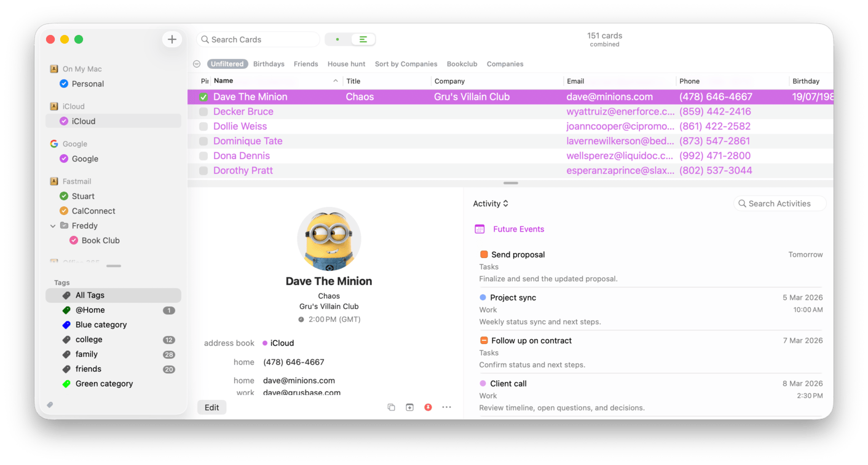Screen dimensions: 868x465
Task: Switch to the Birthdays filter tab
Action: pos(269,63)
